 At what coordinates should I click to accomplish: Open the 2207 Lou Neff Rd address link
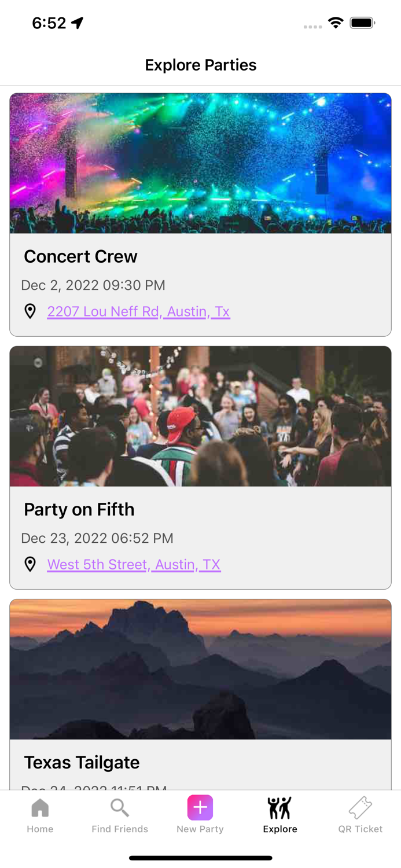138,311
